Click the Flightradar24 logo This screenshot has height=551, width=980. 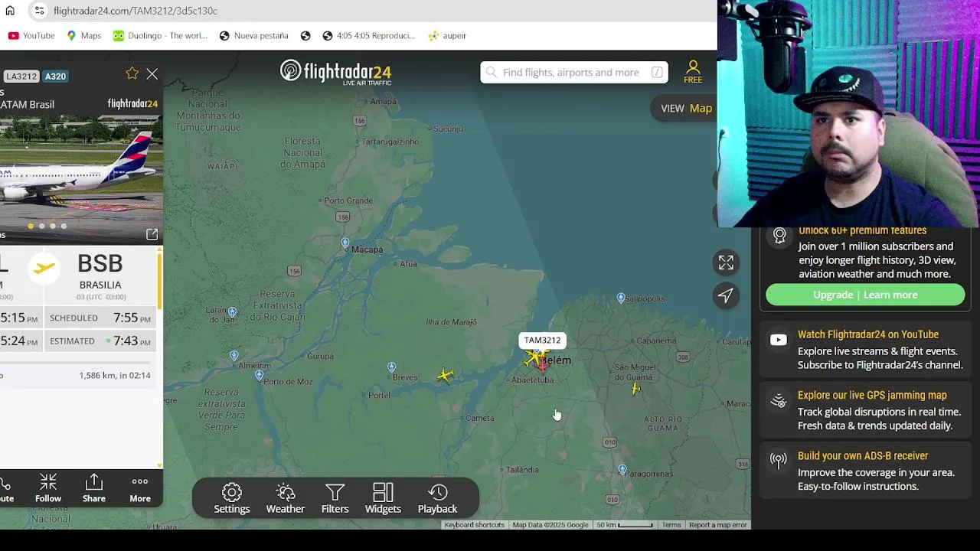(x=335, y=72)
